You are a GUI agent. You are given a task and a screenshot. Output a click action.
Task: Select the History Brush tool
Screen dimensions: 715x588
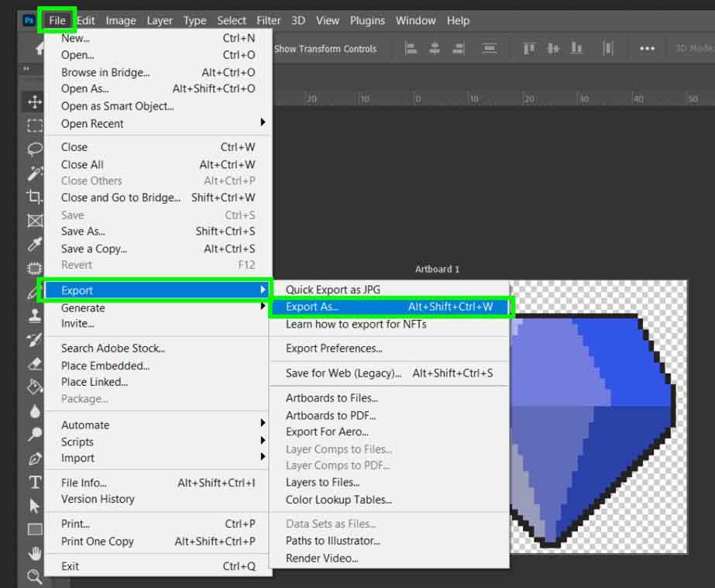[35, 340]
